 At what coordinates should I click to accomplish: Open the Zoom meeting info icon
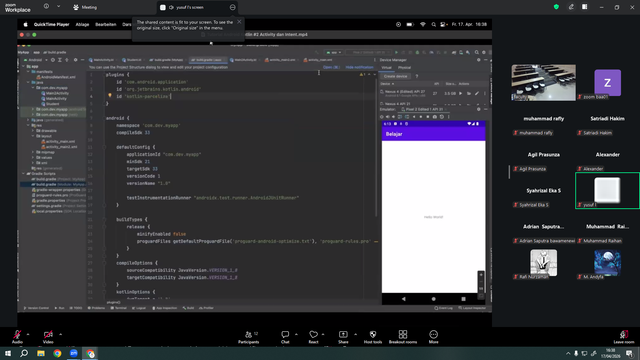(46, 7)
